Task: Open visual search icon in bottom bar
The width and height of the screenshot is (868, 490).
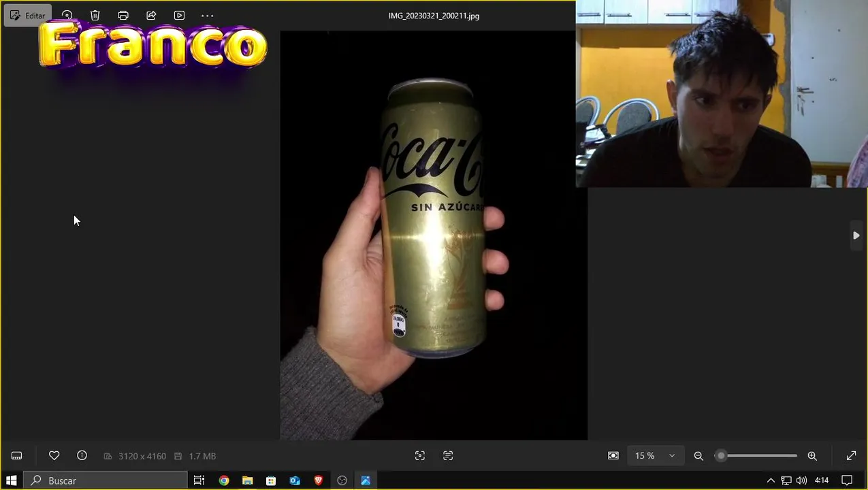Action: pyautogui.click(x=420, y=456)
